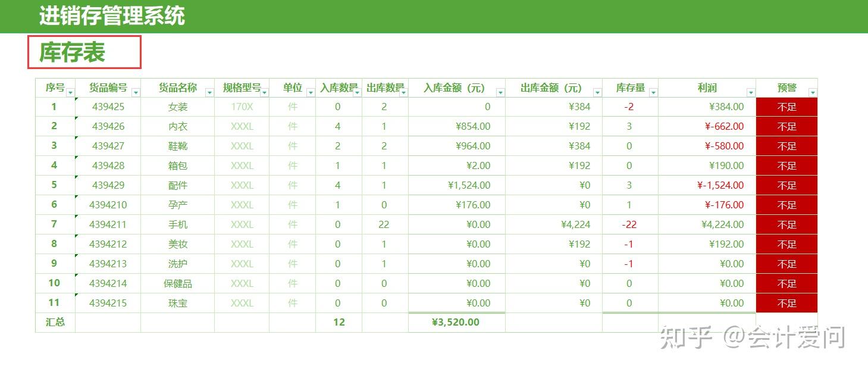868x372 pixels.
Task: Open the 单位 column filter dropdown
Action: click(x=311, y=92)
